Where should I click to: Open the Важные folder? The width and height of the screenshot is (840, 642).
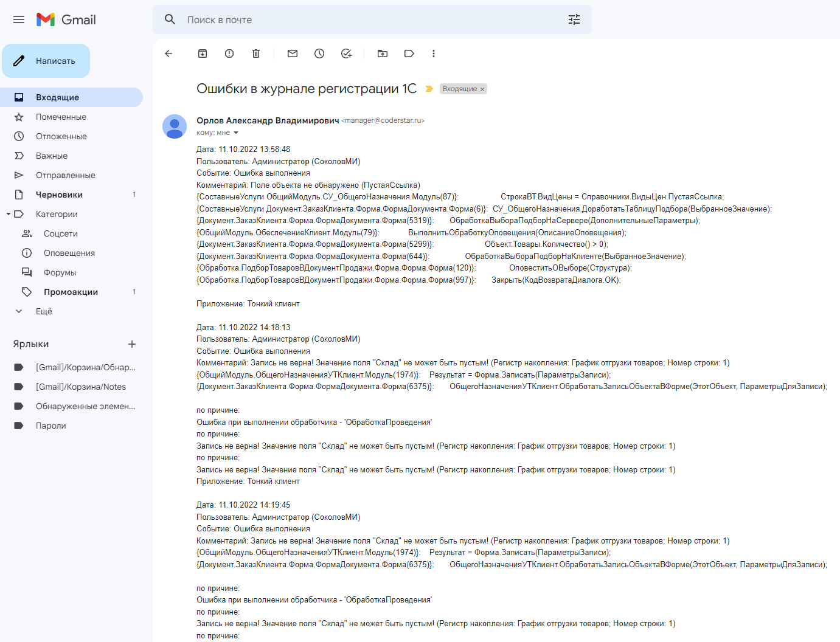(x=71, y=156)
